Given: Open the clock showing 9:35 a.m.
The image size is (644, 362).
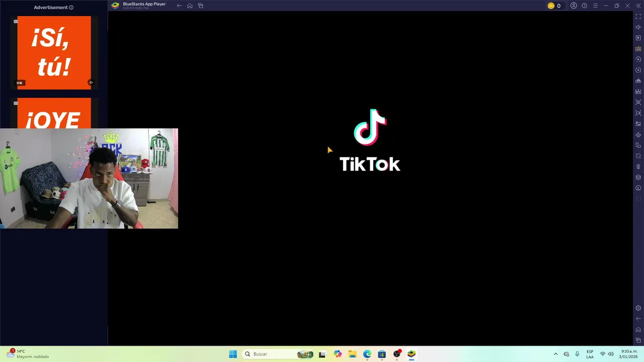Looking at the screenshot, I should click(x=629, y=354).
